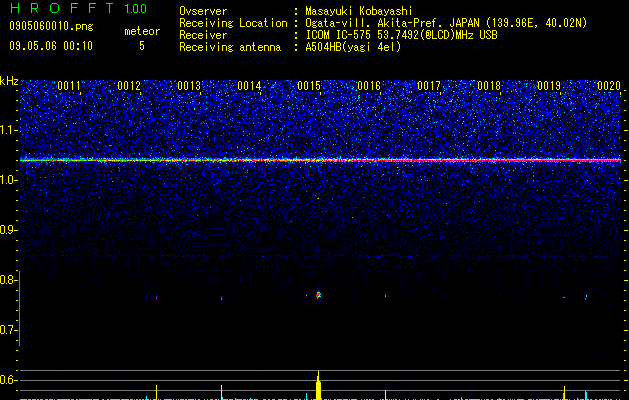Click the 0.8 kHz axis label

point(7,280)
